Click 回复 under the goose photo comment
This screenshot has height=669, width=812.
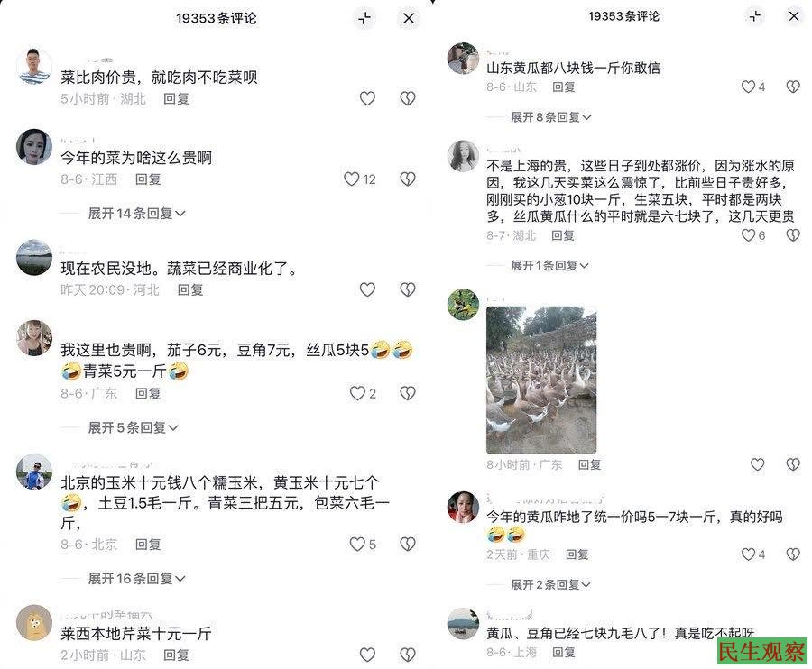pos(589,464)
